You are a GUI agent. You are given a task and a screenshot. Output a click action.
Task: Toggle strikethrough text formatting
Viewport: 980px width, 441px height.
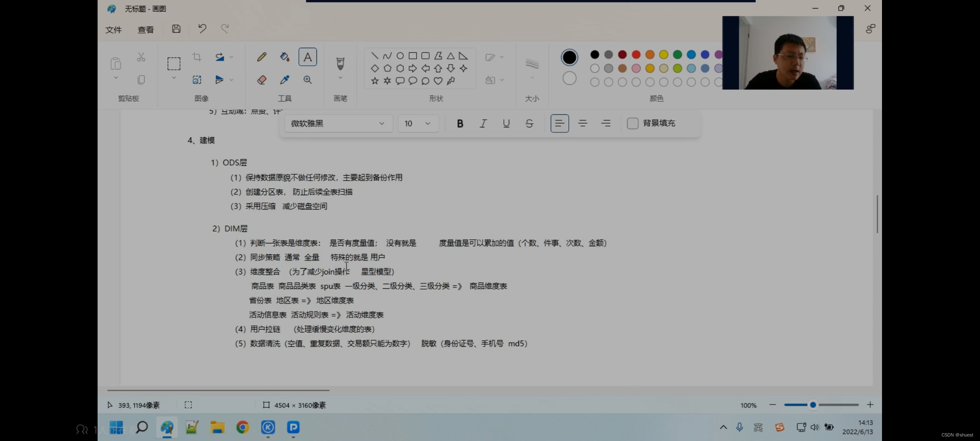[529, 123]
